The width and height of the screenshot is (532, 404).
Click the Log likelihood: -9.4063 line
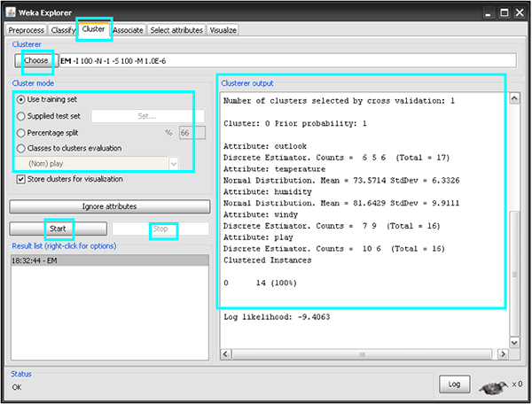pos(277,317)
